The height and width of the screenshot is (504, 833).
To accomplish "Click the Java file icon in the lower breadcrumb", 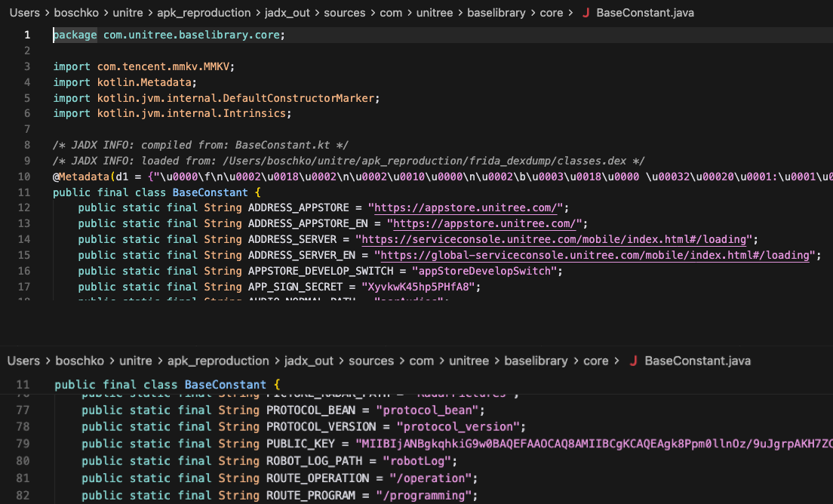I will click(x=633, y=361).
